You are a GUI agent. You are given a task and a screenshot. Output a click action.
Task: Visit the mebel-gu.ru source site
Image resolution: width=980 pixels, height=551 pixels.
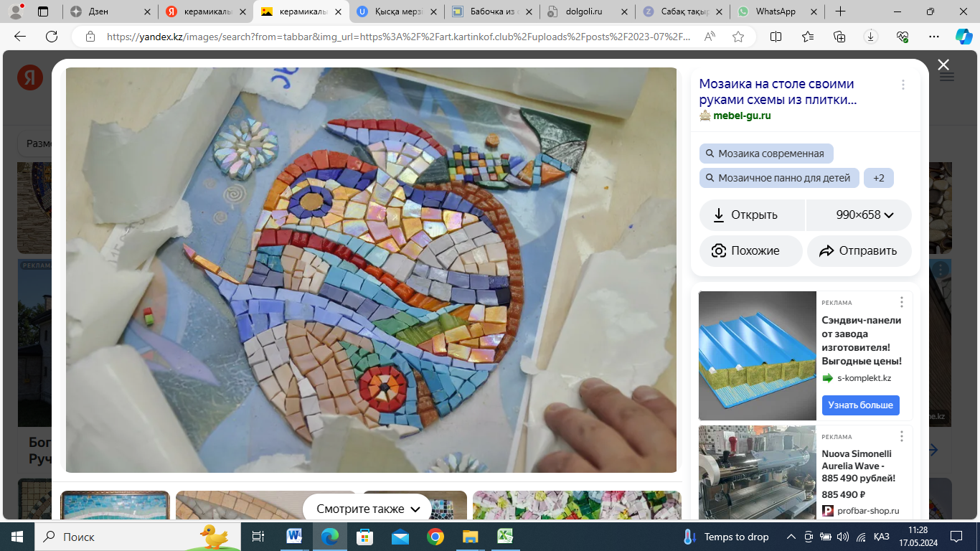(742, 116)
